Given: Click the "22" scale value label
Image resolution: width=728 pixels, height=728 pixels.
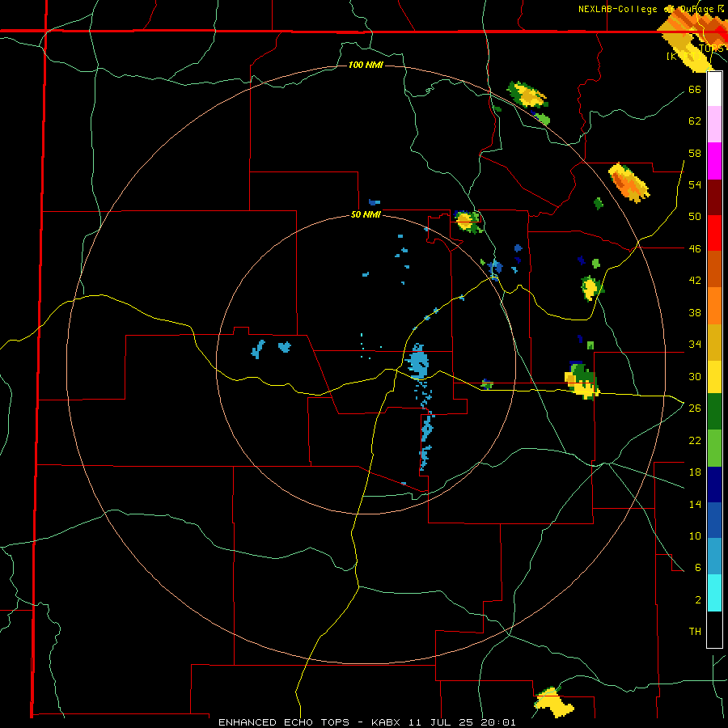Looking at the screenshot, I should pos(695,440).
